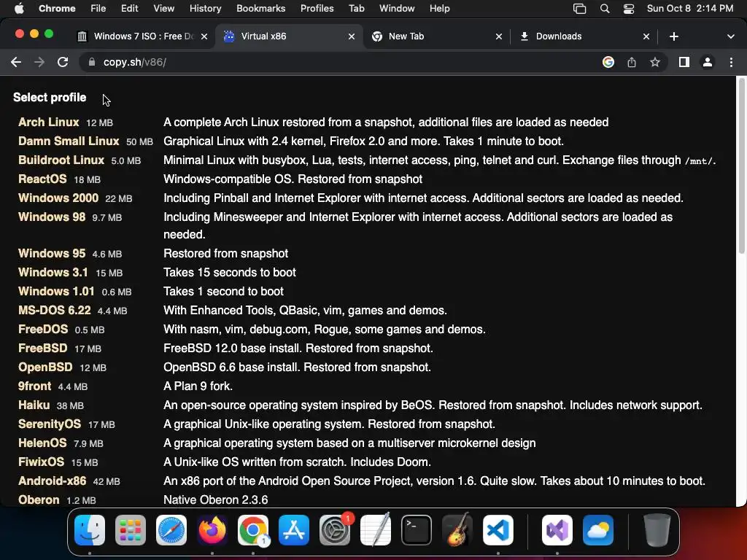Open the History menu

pos(205,9)
